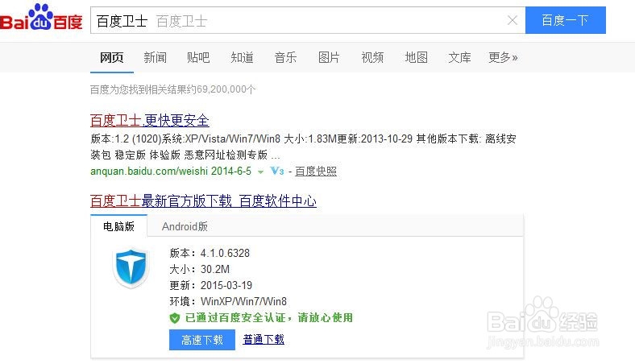
Task: Click the environment text WinXP/Win7/Win8
Action: 244,302
